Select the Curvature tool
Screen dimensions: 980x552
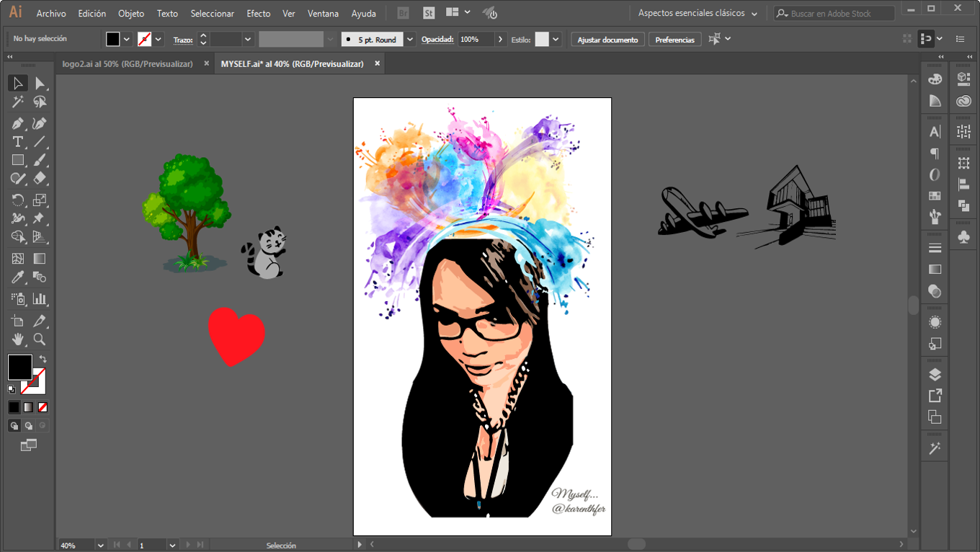[x=40, y=123]
